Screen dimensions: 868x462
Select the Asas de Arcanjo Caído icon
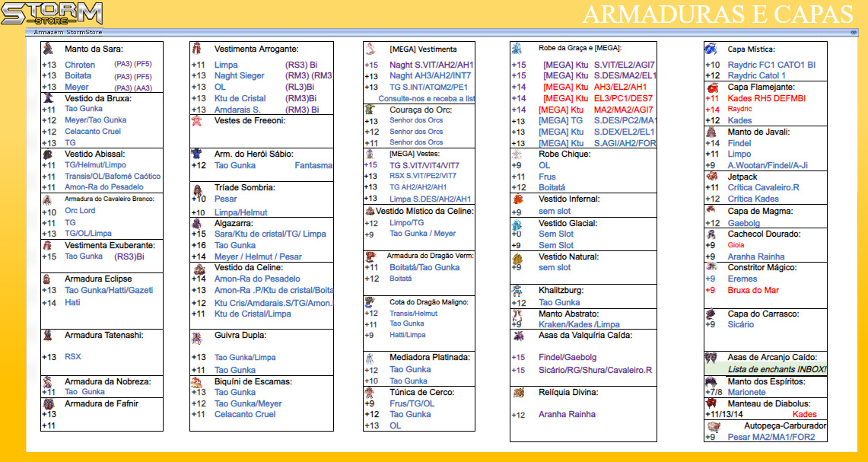click(x=711, y=358)
